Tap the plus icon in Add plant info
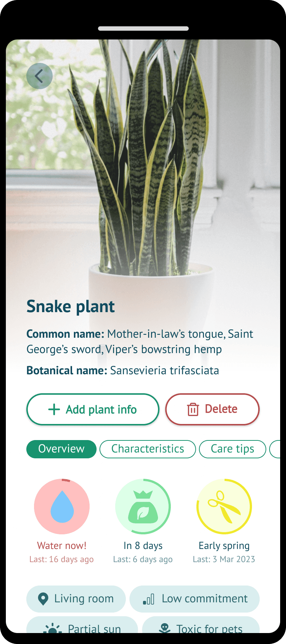The width and height of the screenshot is (286, 644). click(x=54, y=409)
